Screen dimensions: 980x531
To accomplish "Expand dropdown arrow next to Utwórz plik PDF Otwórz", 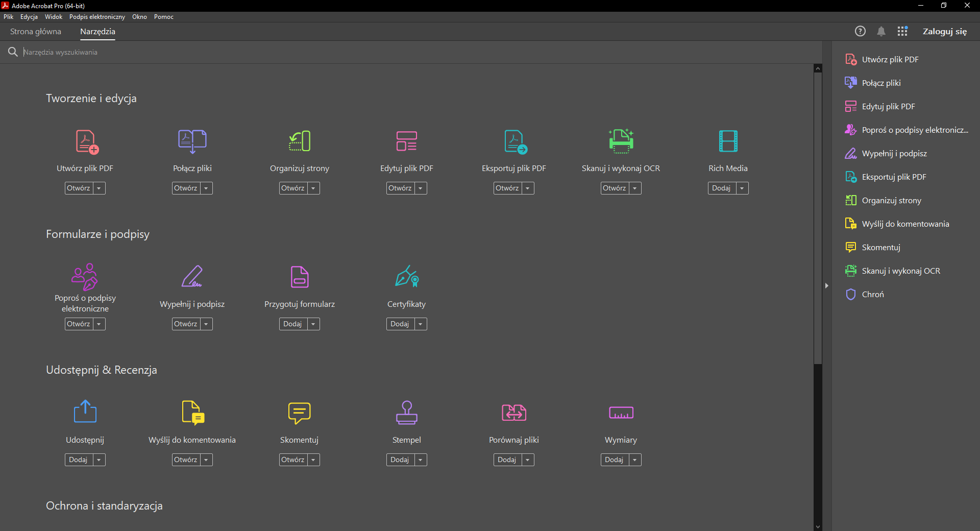I will coord(99,188).
